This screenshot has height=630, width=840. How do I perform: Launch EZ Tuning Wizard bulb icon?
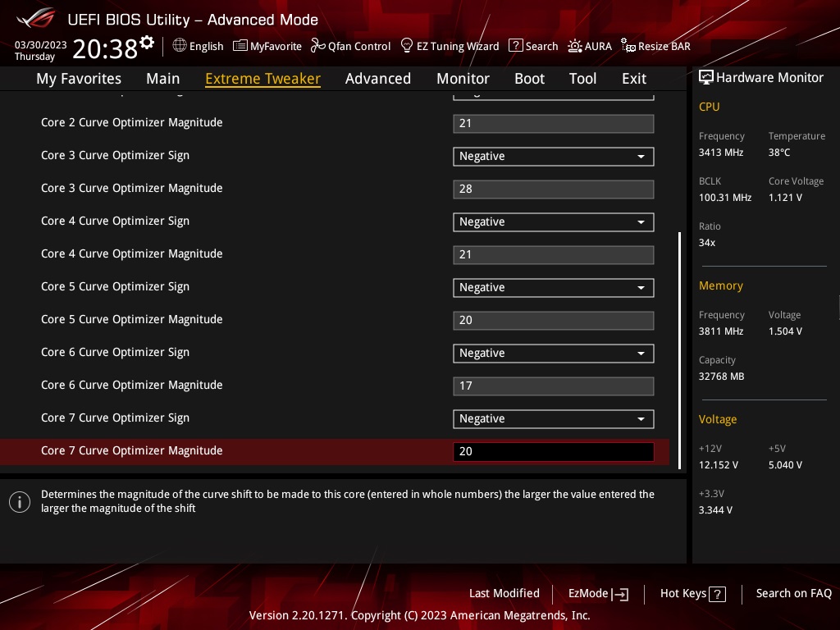(407, 46)
